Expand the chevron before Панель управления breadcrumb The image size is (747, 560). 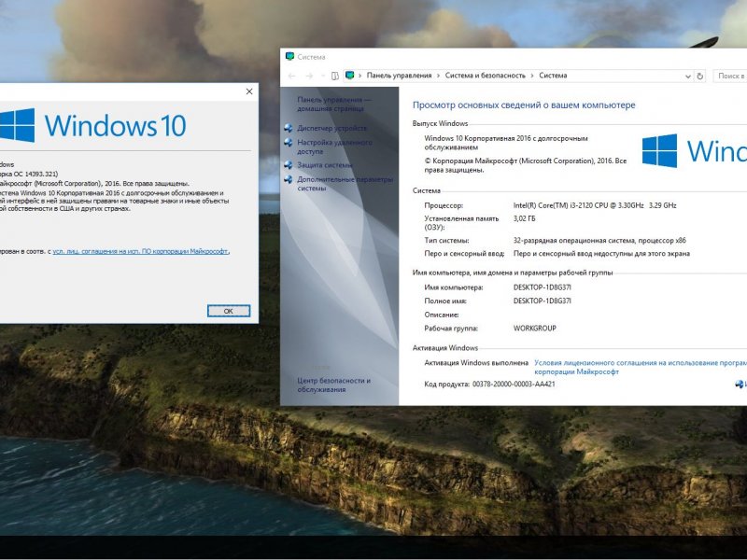[360, 76]
